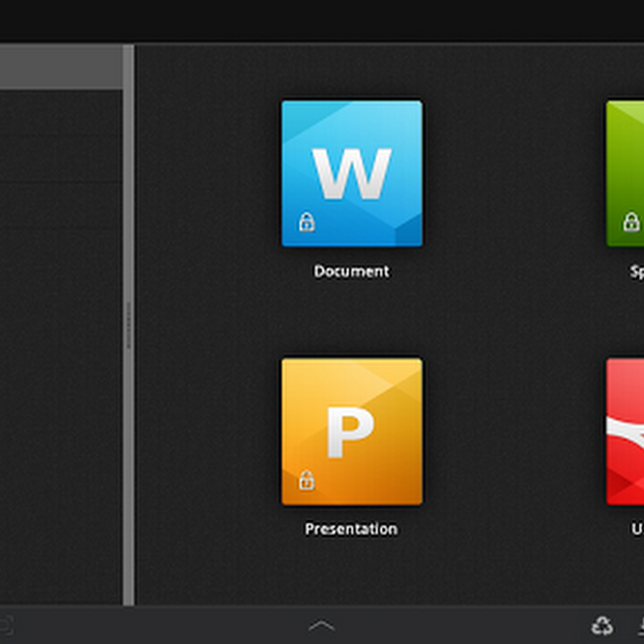The image size is (644, 644).
Task: Select the green Spreadsheet tile
Action: (625, 174)
